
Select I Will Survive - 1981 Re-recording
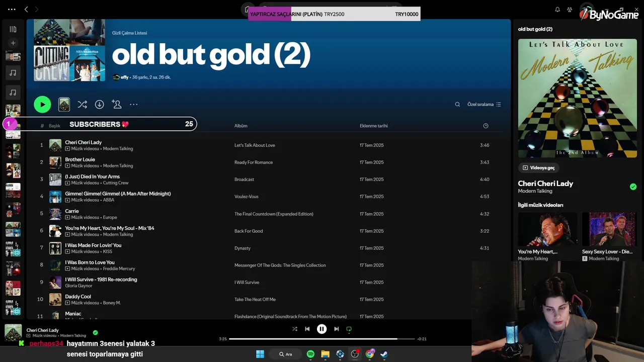(x=101, y=280)
